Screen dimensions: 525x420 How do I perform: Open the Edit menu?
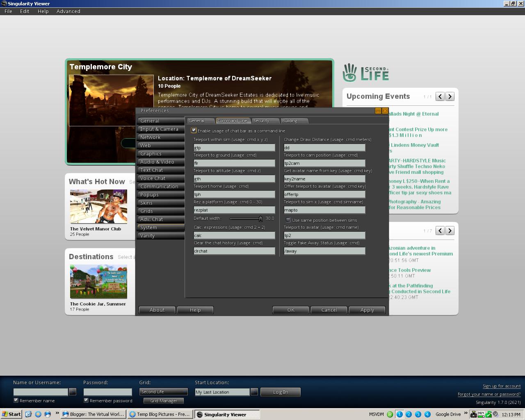pyautogui.click(x=25, y=11)
